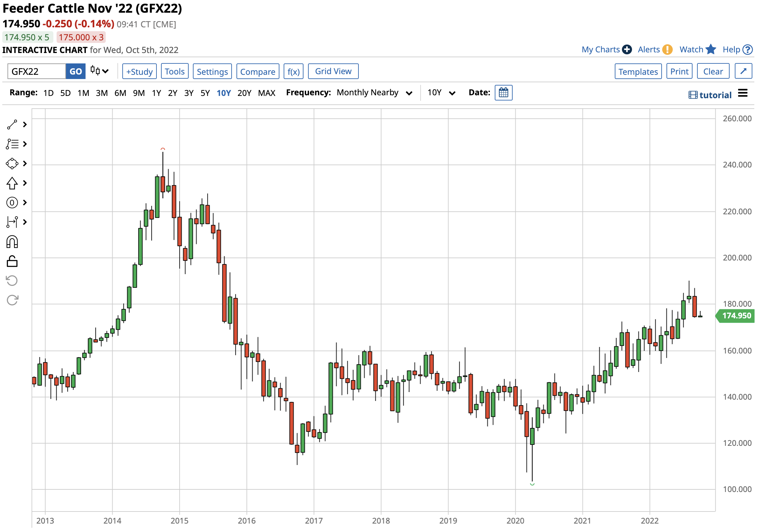Open the date calendar picker icon
This screenshot has height=532, width=767.
(x=504, y=93)
